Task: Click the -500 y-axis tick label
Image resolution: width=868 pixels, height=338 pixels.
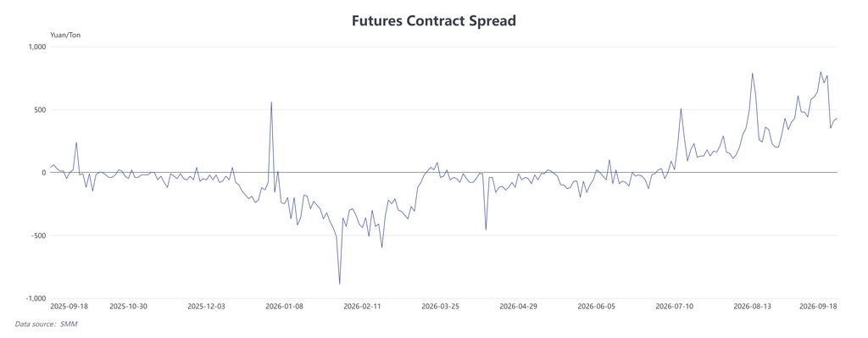Action: click(x=37, y=235)
